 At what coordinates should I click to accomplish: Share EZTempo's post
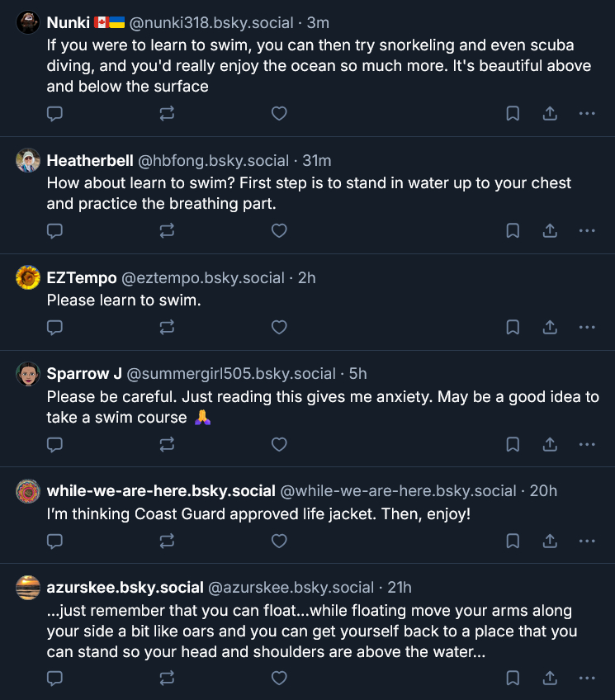pos(550,328)
